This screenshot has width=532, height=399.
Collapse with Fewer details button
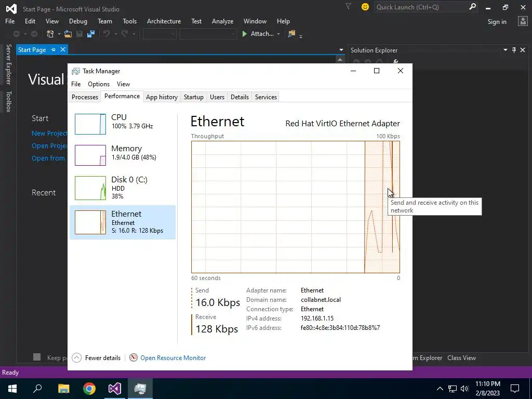[x=96, y=357]
